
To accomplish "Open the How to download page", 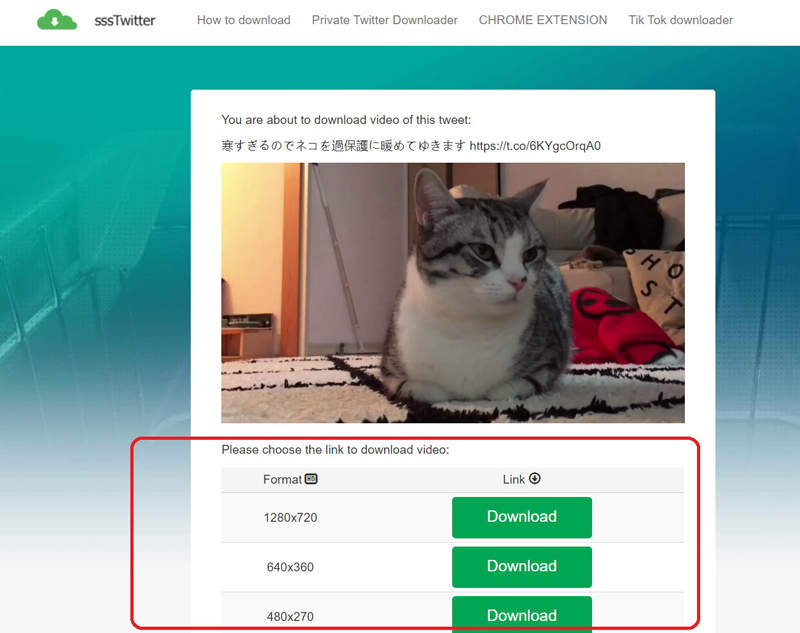I will [x=244, y=20].
